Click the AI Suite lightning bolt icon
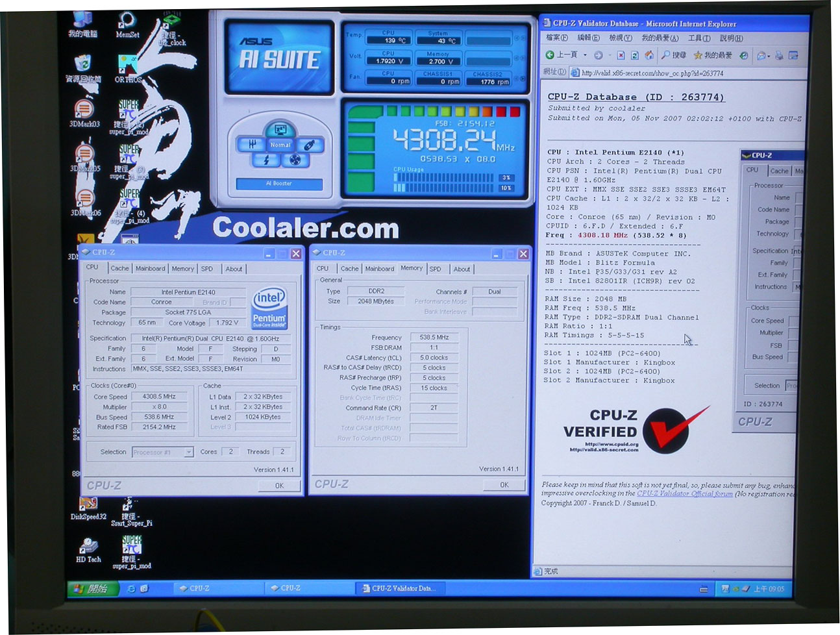Screen dimensions: 840x635 click(x=266, y=159)
